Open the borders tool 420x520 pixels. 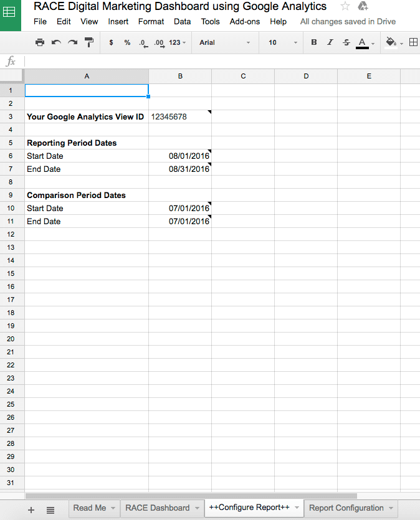coord(413,42)
